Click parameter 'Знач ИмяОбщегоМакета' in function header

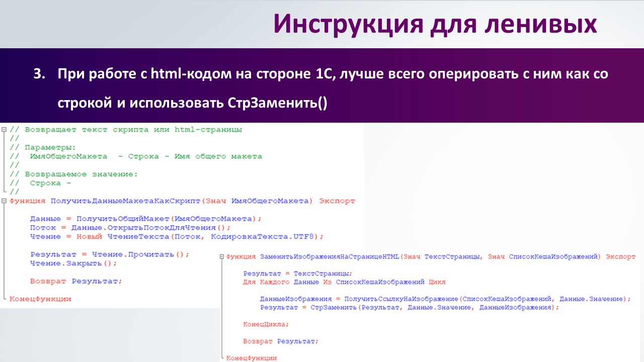pos(257,201)
